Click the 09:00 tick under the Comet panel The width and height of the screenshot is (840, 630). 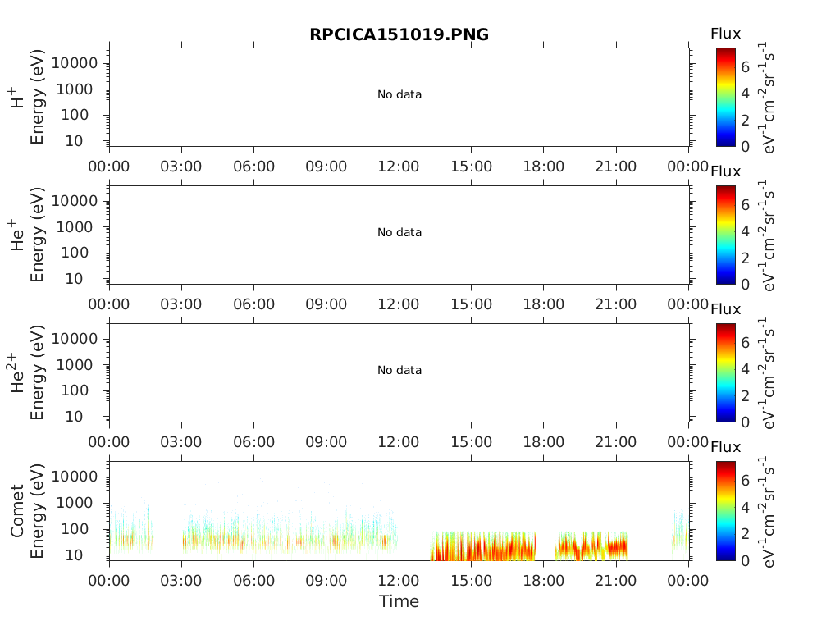tap(326, 580)
